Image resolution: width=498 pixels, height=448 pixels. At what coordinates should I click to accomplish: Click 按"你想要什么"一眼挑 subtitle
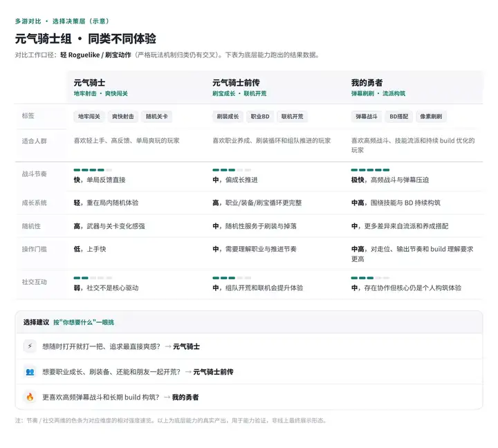pos(84,322)
